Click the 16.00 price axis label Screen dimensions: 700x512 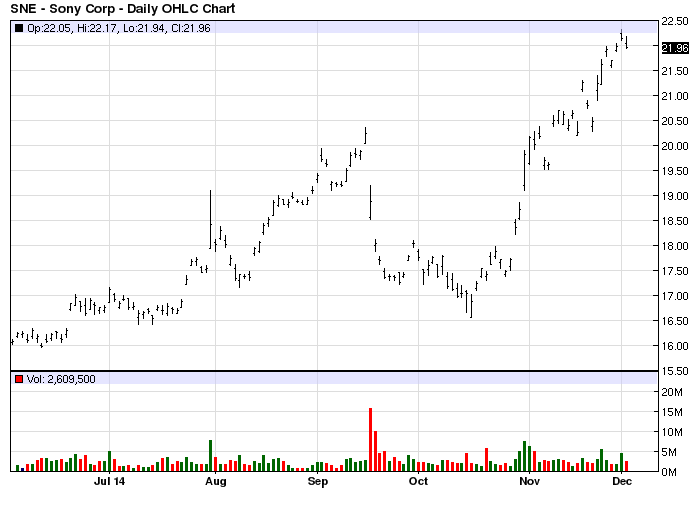(x=675, y=346)
